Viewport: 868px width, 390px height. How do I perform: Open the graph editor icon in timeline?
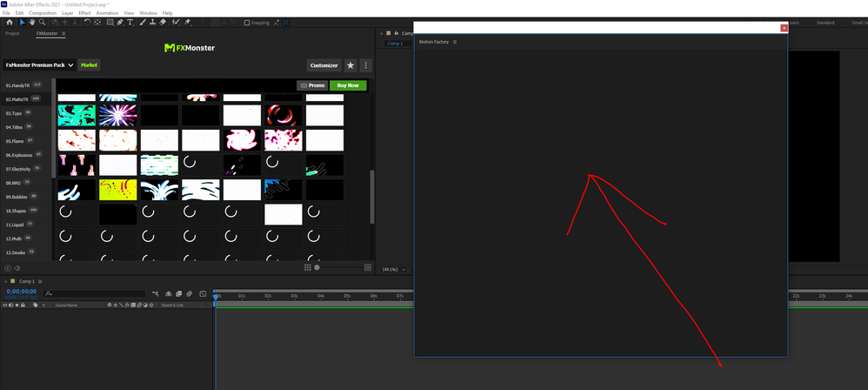[204, 293]
